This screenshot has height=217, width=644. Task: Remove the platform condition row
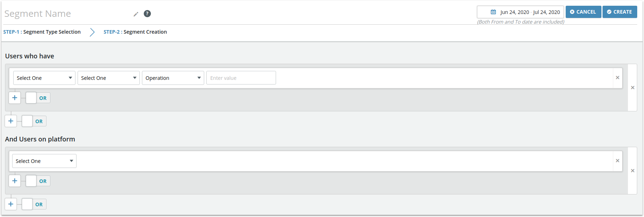(618, 161)
